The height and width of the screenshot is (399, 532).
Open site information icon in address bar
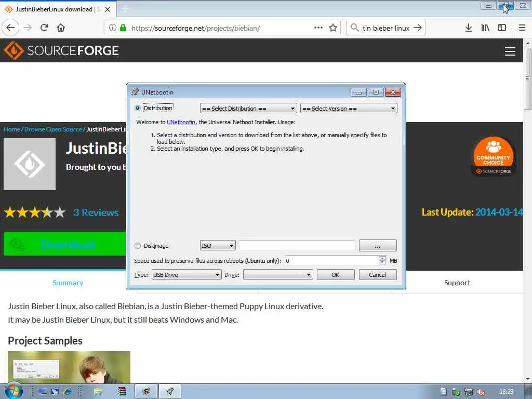pos(112,28)
